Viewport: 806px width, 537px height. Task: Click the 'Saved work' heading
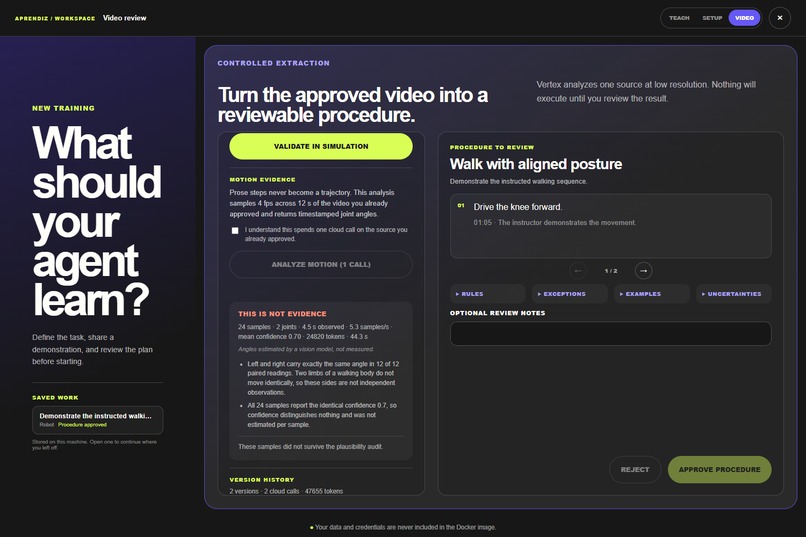[55, 398]
